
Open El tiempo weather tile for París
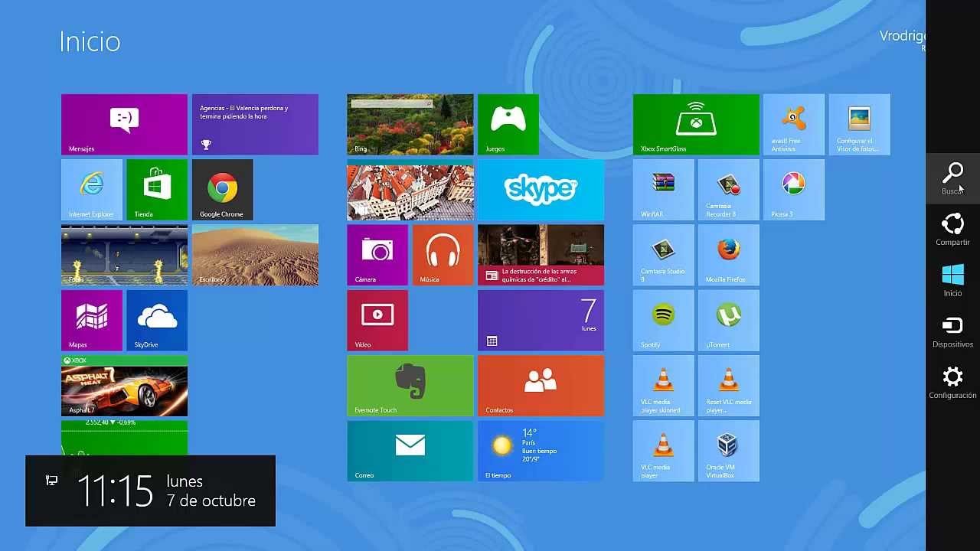tap(541, 451)
